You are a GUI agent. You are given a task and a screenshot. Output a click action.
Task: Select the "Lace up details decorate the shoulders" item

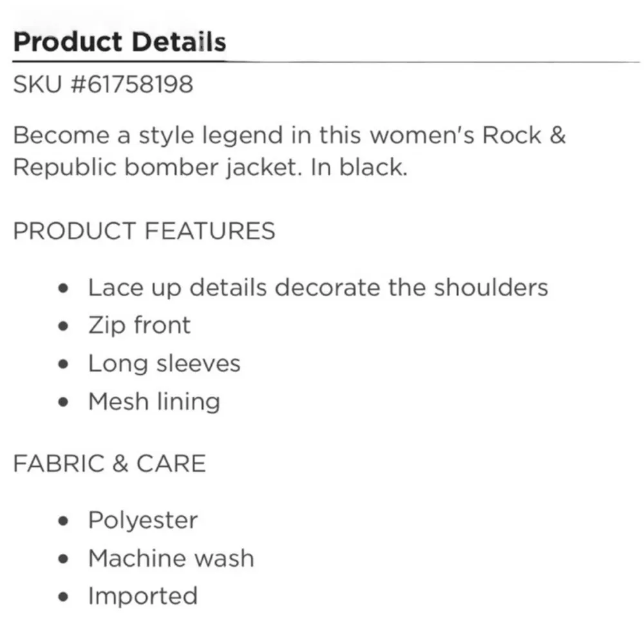[x=317, y=287]
